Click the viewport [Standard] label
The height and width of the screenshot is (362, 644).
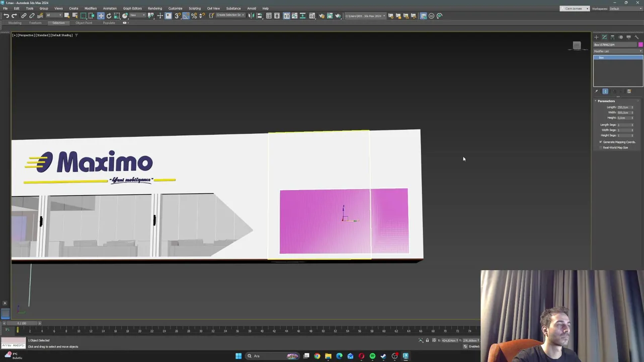[42, 35]
